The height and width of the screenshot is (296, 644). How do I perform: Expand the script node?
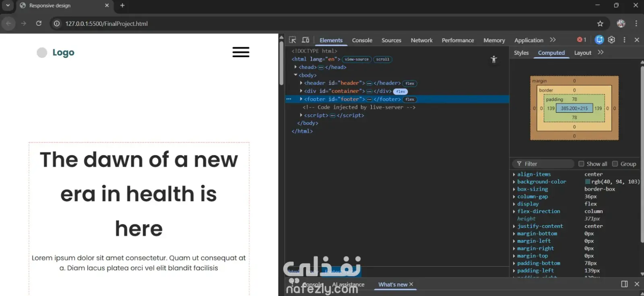click(301, 115)
